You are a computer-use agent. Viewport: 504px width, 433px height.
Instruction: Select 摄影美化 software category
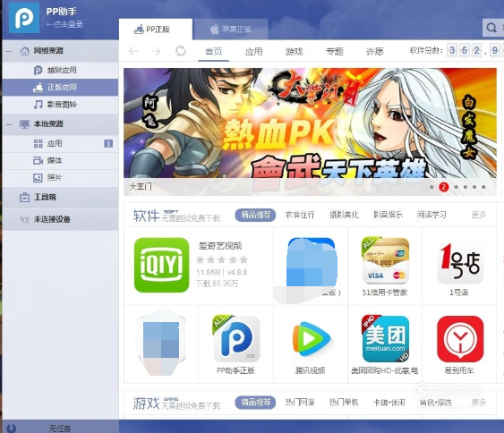pos(344,215)
